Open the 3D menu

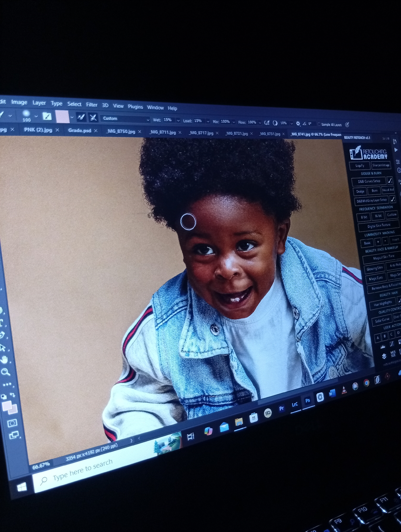tap(105, 105)
